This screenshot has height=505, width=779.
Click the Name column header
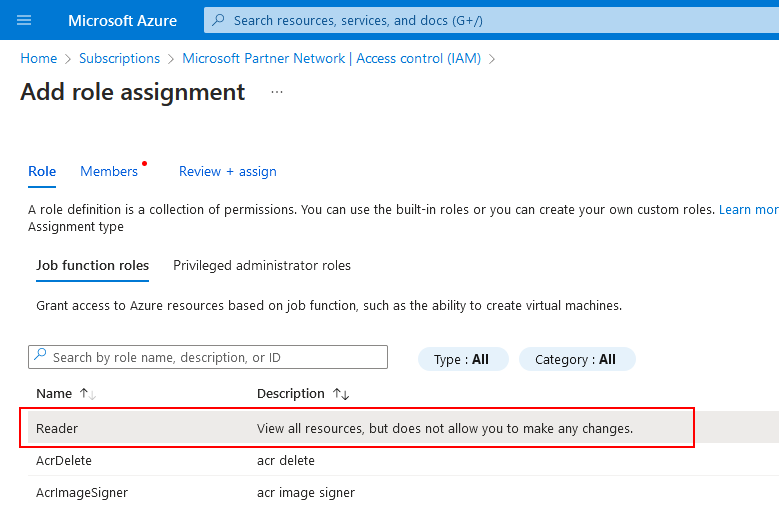pos(54,394)
